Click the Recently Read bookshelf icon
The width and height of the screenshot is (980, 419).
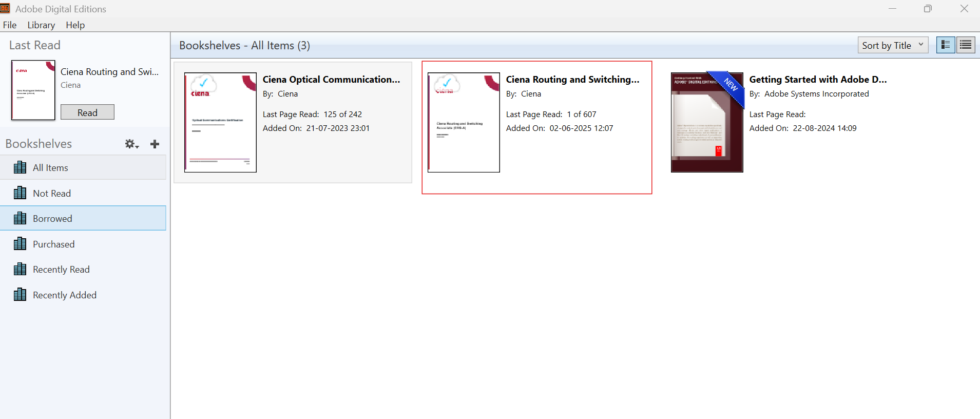pyautogui.click(x=20, y=269)
